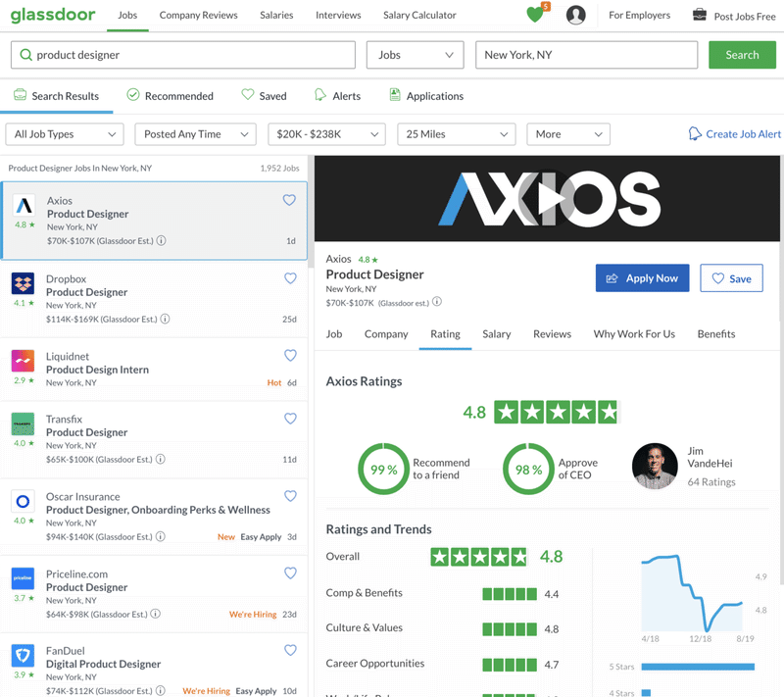Click info icon in job detail salary estimate

437,302
